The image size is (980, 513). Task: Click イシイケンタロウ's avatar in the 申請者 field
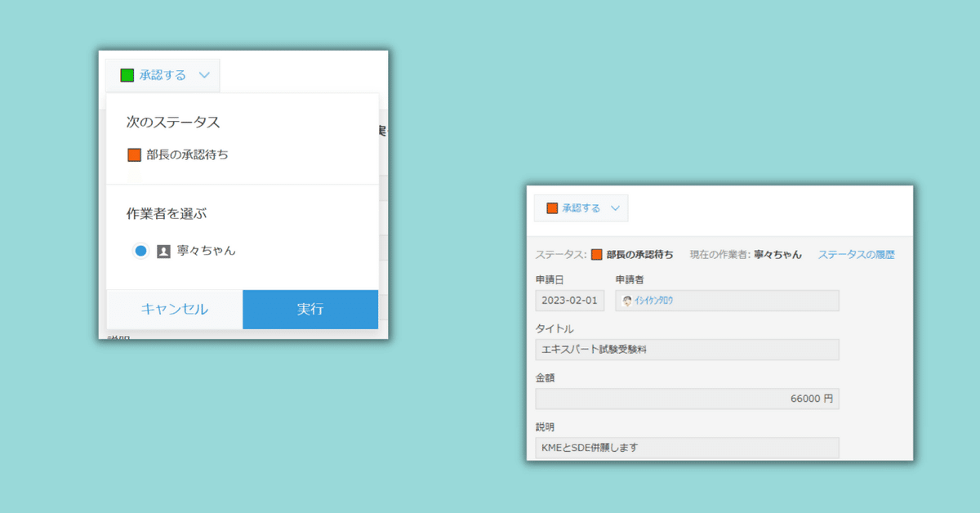click(x=626, y=301)
